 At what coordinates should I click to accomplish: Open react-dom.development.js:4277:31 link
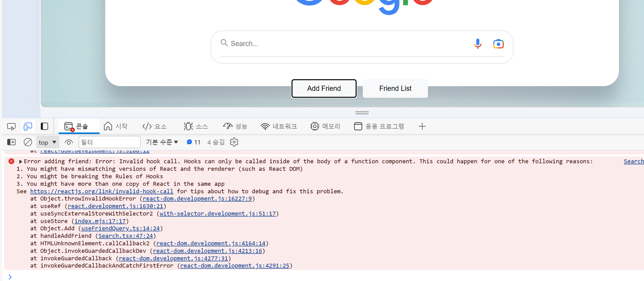click(x=173, y=258)
